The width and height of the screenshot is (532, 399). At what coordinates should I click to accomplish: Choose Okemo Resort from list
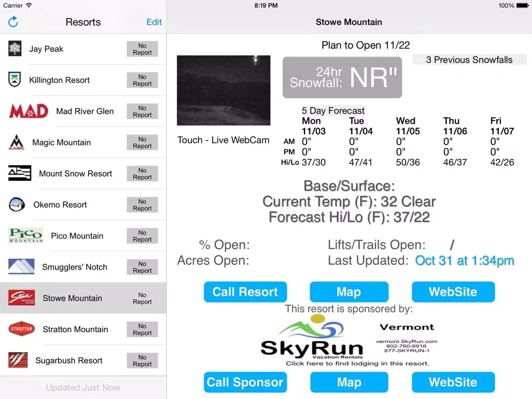click(x=83, y=205)
